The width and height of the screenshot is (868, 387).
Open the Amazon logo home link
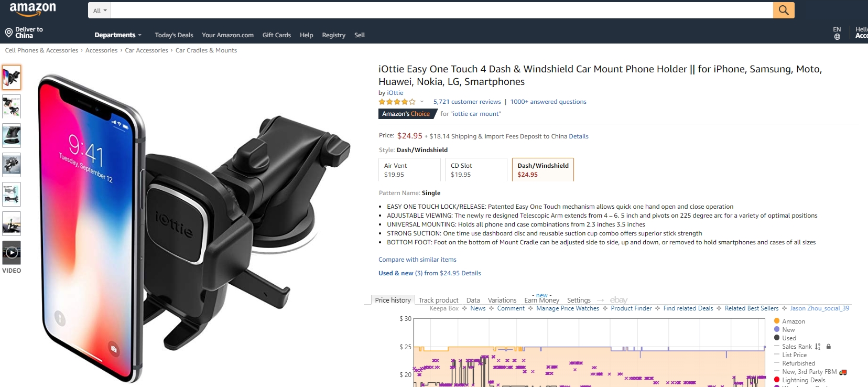point(32,9)
